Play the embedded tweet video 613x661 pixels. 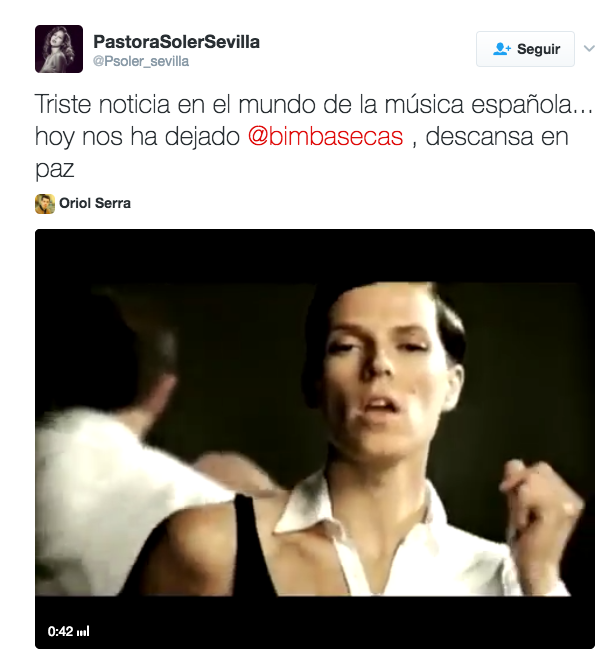click(315, 439)
